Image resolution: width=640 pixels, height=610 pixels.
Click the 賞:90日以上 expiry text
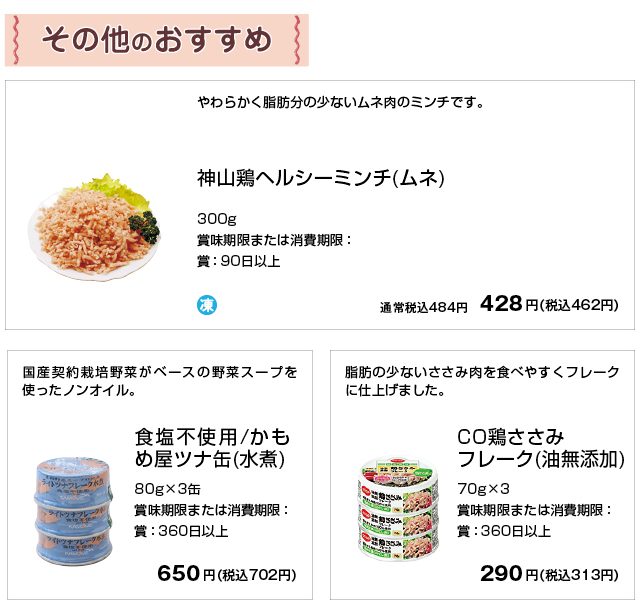click(239, 262)
